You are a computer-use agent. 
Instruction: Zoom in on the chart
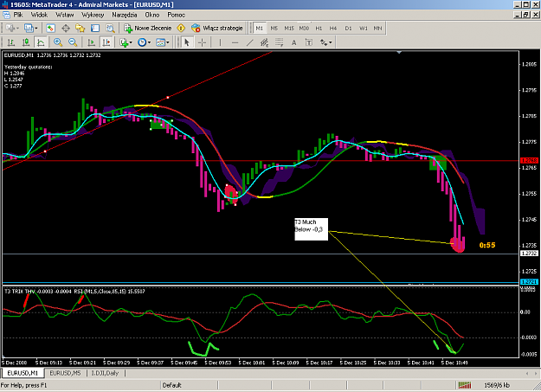click(x=58, y=42)
